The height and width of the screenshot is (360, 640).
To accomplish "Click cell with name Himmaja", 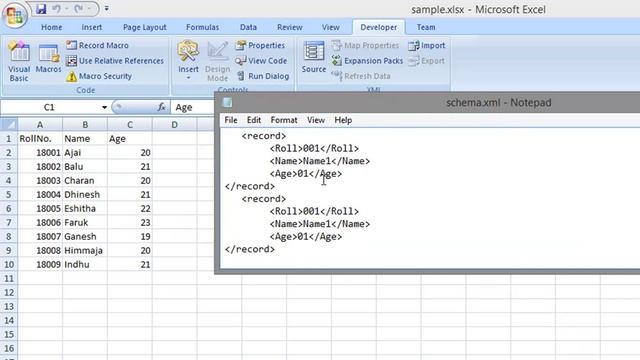I will (x=85, y=251).
